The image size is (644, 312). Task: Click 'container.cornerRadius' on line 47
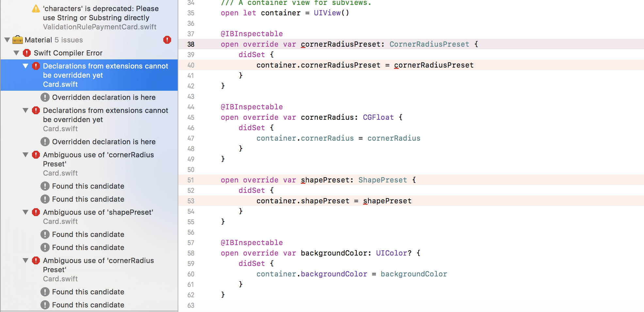[x=305, y=138]
